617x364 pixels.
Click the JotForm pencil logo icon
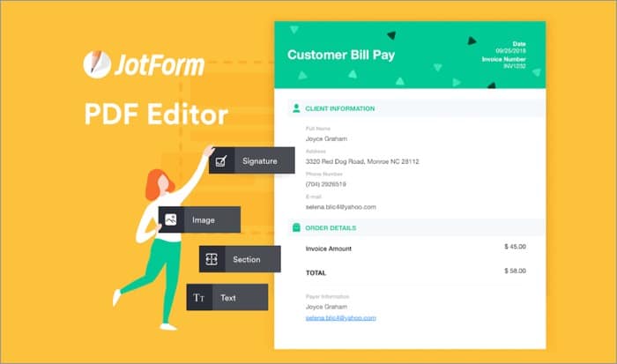(97, 64)
